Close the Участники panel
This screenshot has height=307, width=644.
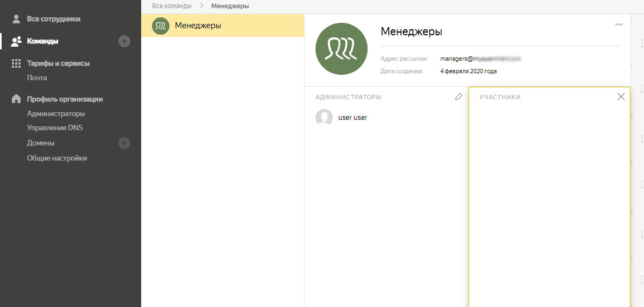click(x=621, y=97)
